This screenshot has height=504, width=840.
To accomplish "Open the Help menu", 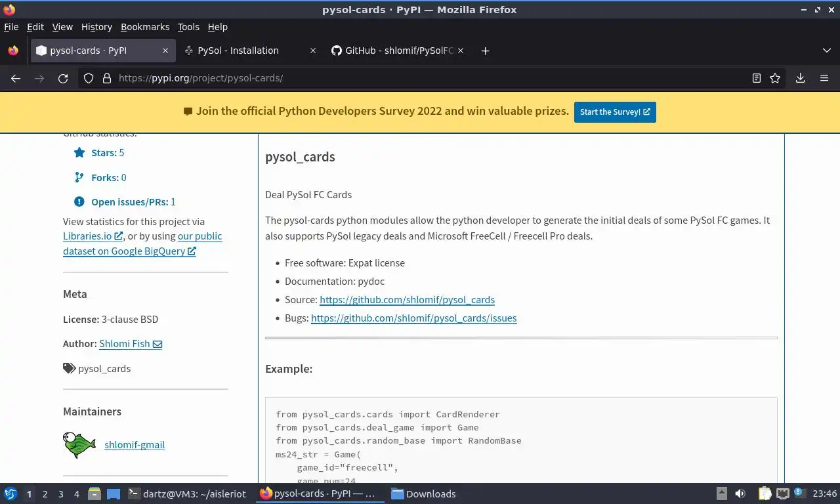I will pos(217,27).
